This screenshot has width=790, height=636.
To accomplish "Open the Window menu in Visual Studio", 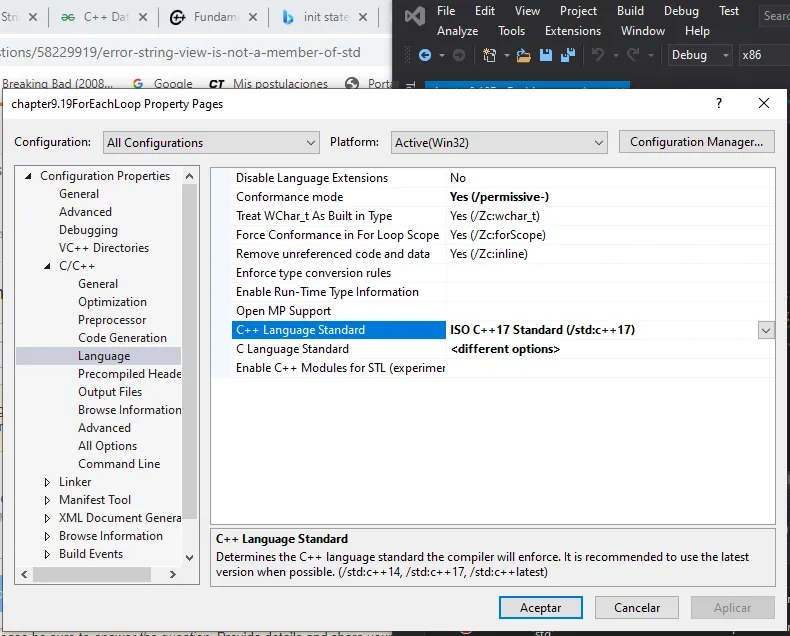I will (x=643, y=31).
